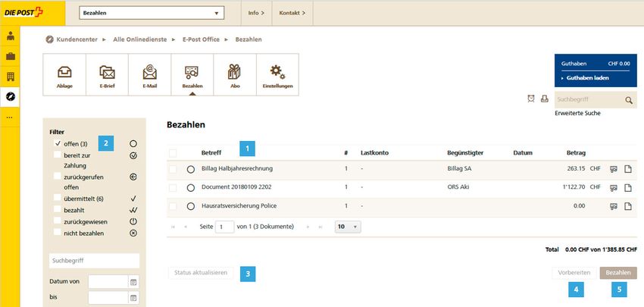Uncheck the 'offen (3)' filter
644x307 pixels.
(58, 143)
